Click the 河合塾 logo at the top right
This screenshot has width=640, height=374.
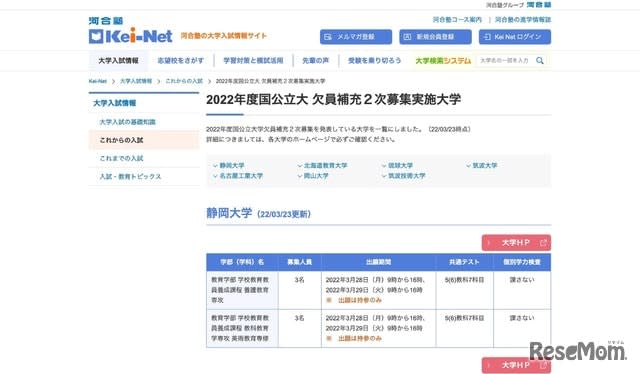(x=538, y=4)
